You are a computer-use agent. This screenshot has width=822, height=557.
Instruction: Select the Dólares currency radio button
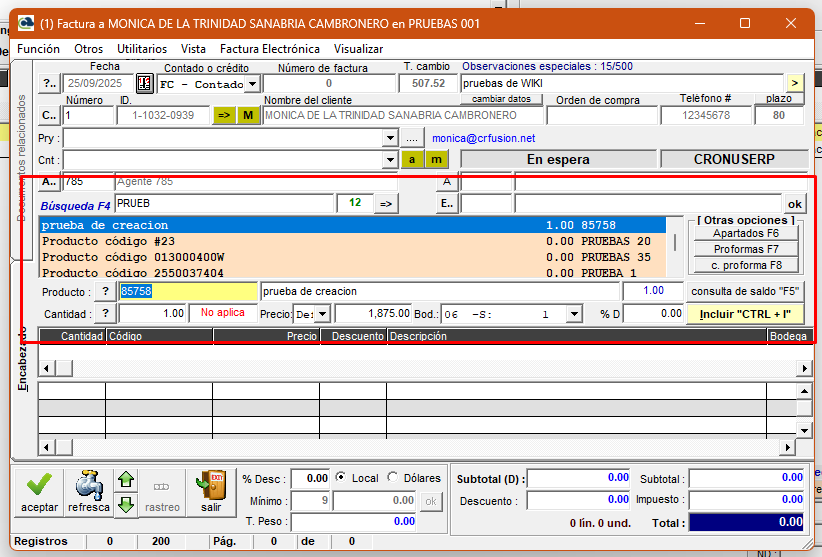click(392, 478)
